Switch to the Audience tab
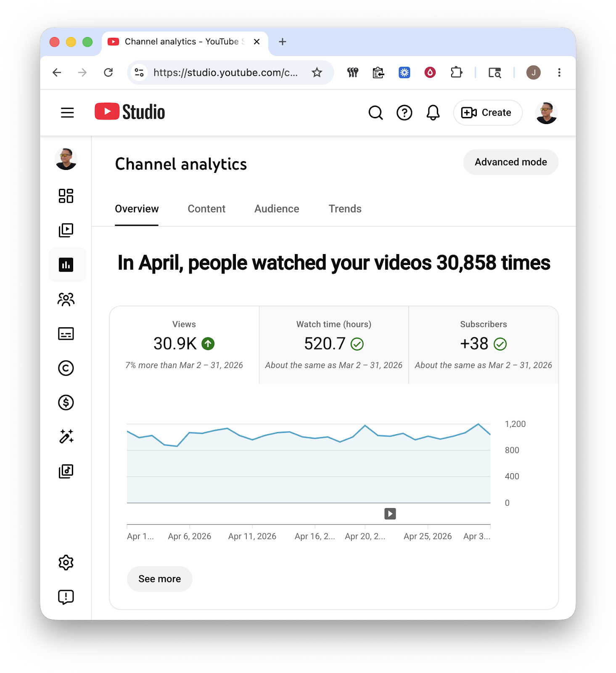Screen dimensions: 616x673 pos(277,209)
